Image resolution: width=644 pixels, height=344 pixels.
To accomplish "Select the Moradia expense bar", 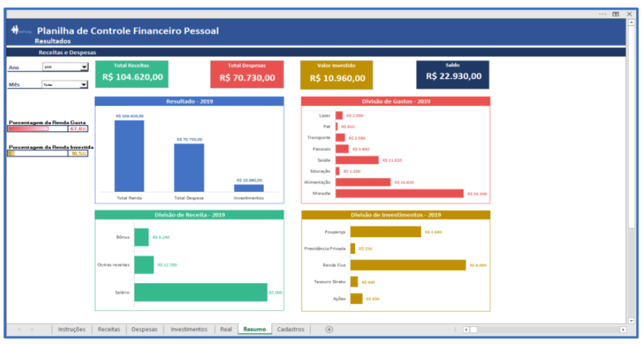I will (399, 193).
